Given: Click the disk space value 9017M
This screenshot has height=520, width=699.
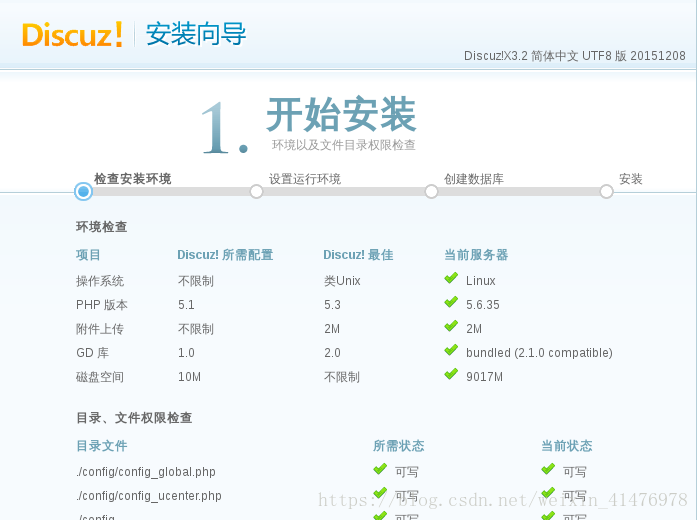Looking at the screenshot, I should (x=485, y=377).
